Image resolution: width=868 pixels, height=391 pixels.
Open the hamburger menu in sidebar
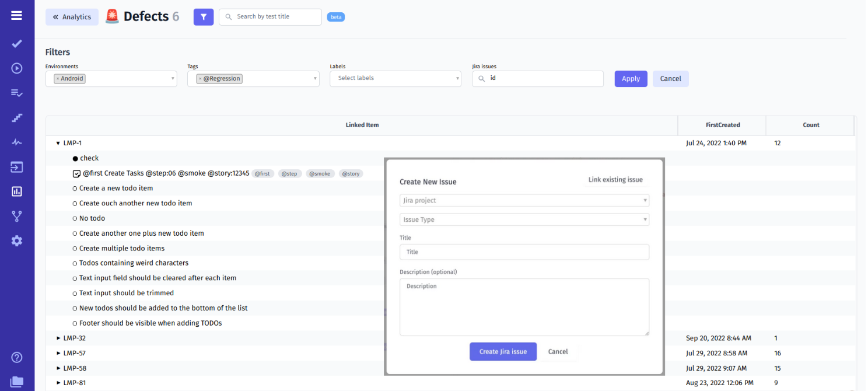(x=16, y=16)
